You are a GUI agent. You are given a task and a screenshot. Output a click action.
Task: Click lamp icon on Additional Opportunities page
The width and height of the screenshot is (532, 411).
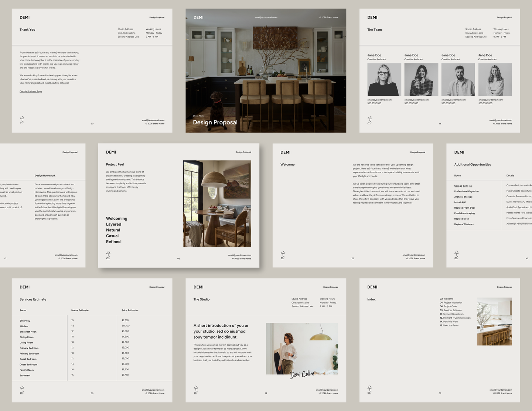tap(457, 255)
